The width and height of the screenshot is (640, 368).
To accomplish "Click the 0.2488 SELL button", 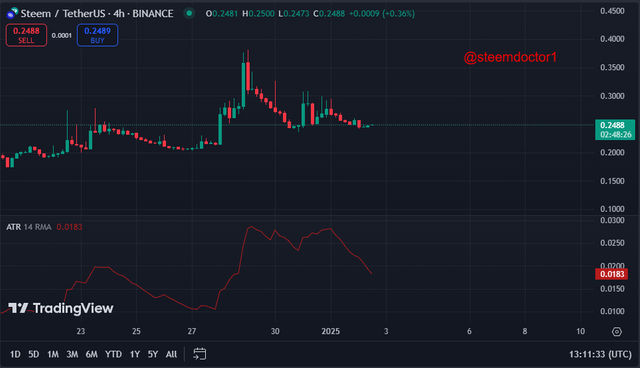I will pos(26,35).
